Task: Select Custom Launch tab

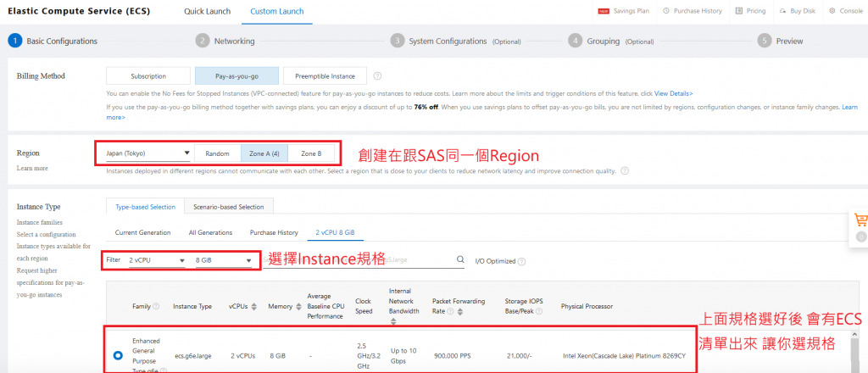Action: click(x=277, y=11)
